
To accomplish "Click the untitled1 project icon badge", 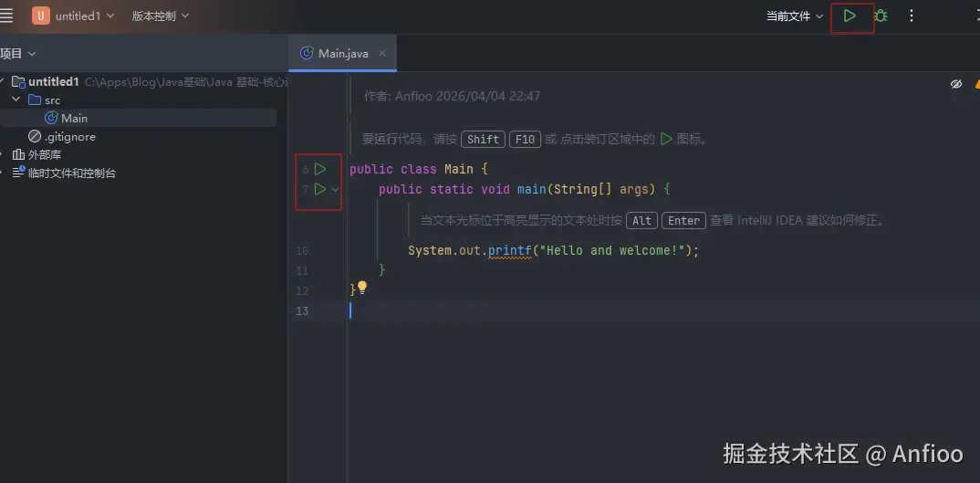I will click(41, 16).
